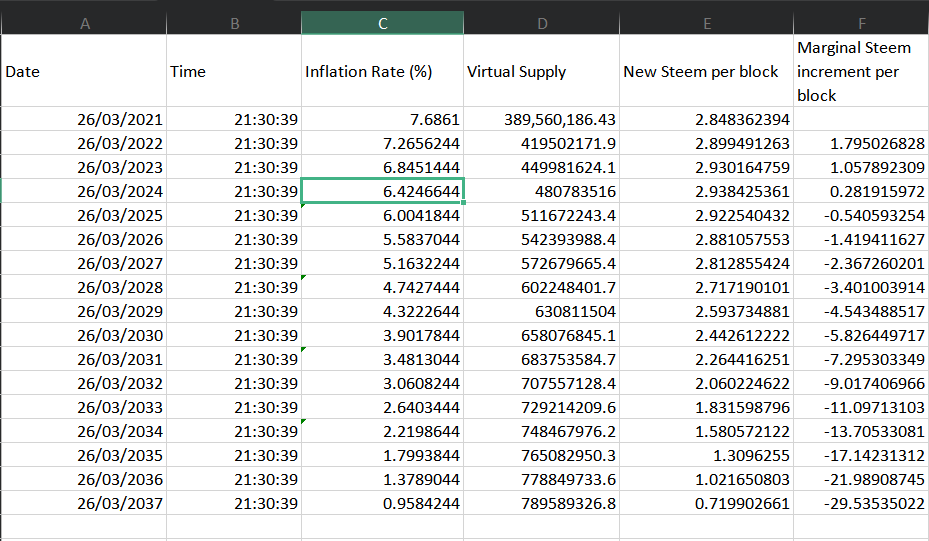
Task: Click the 'Inflation Rate (%)' header cell
Action: 382,71
